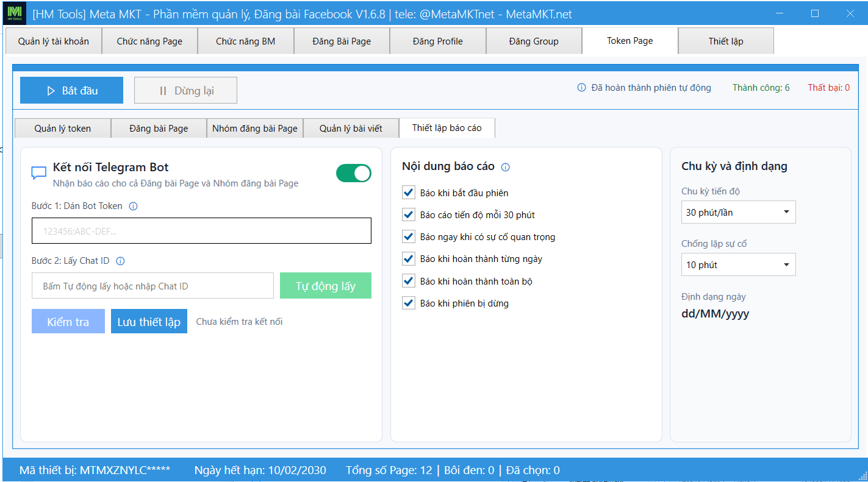Switch to Chức năng BM tab
Image resolution: width=868 pixels, height=482 pixels.
click(x=246, y=41)
